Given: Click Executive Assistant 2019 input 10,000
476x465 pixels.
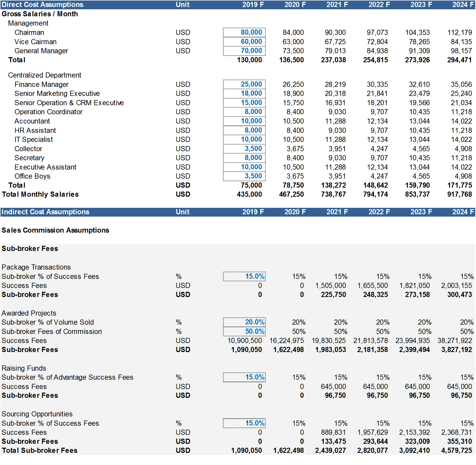Looking at the screenshot, I should click(x=244, y=167).
